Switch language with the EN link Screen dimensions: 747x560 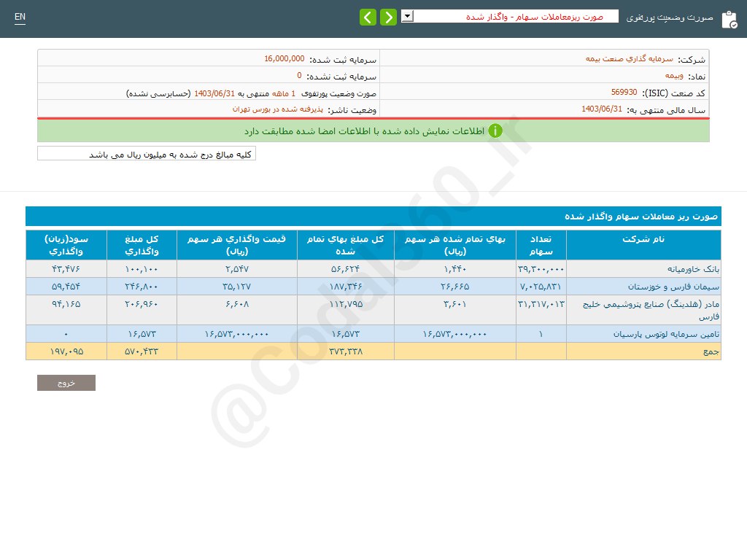(x=20, y=17)
